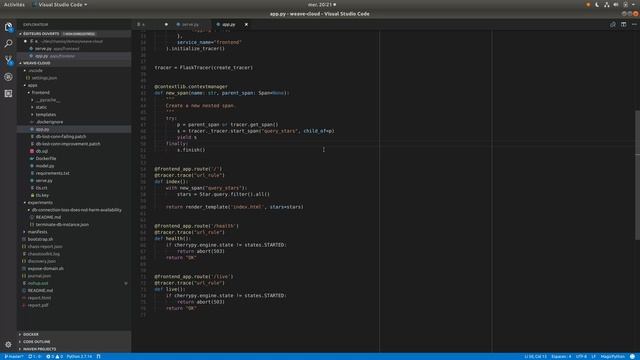Click the tls.key file entry
Image resolution: width=640 pixels, height=360 pixels.
73,195
